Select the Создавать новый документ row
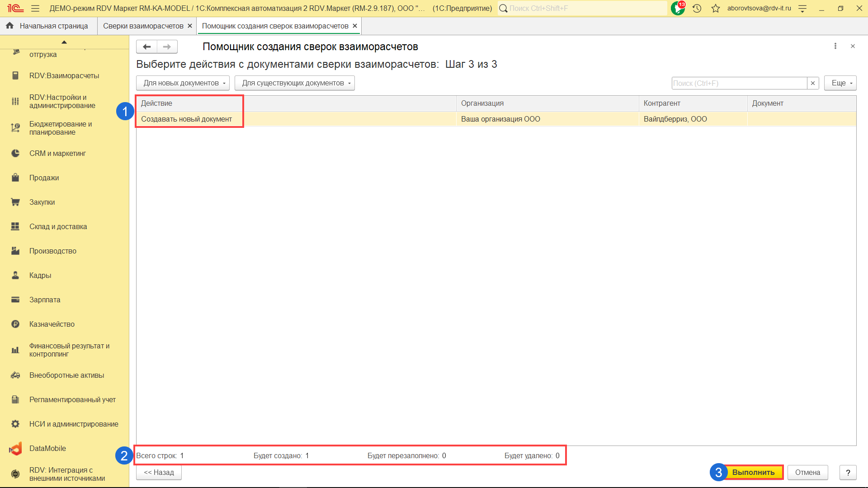This screenshot has height=488, width=868. (186, 119)
